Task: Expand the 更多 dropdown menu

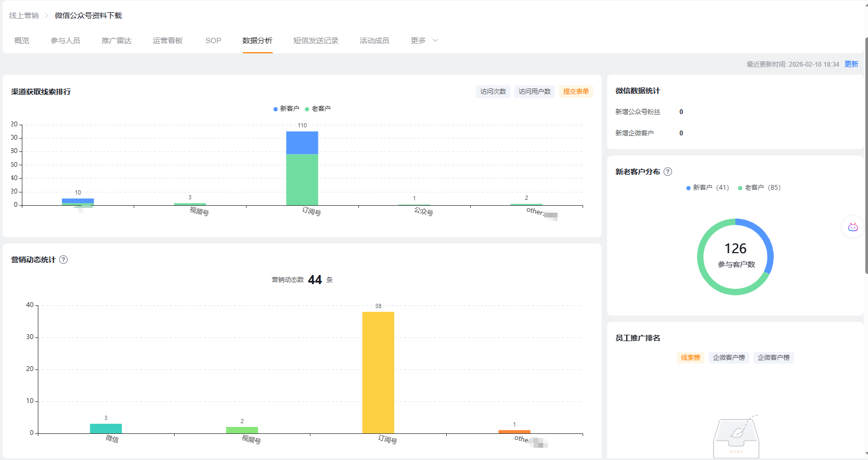Action: coord(424,41)
